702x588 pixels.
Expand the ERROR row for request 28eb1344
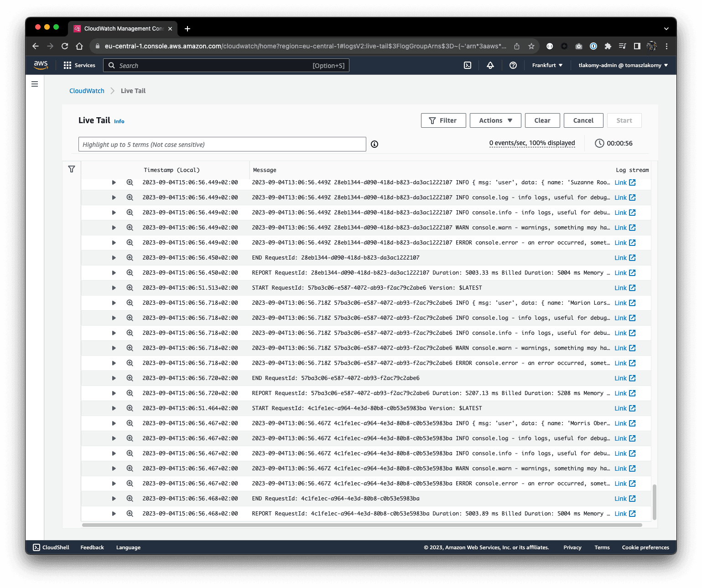point(114,243)
